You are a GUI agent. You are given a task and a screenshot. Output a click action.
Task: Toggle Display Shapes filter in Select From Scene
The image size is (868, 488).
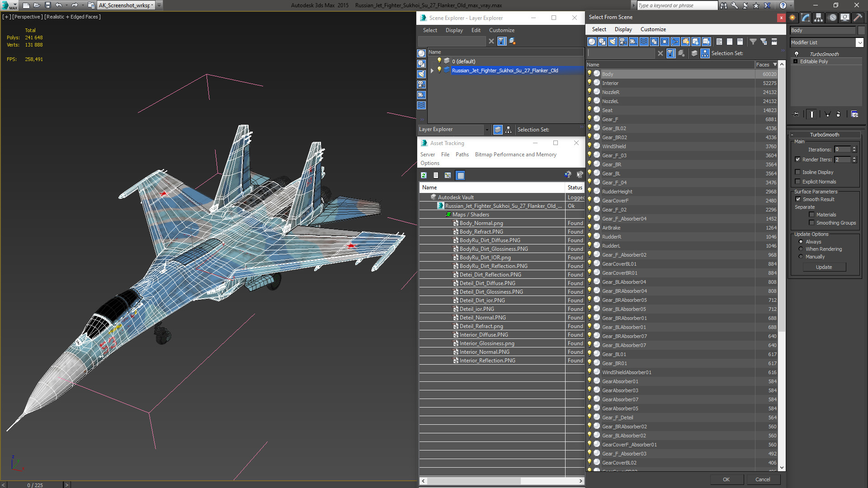tap(602, 42)
